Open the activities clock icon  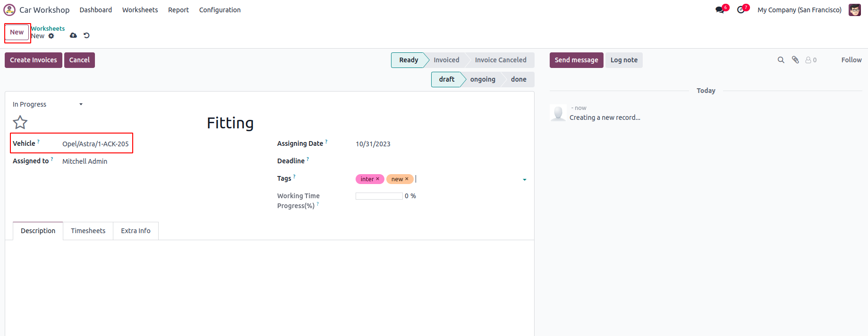740,10
